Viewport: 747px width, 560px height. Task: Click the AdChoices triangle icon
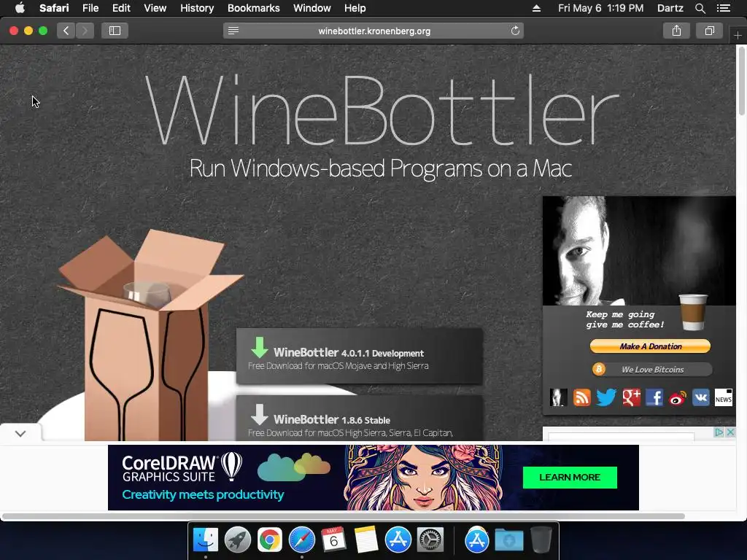tap(719, 432)
